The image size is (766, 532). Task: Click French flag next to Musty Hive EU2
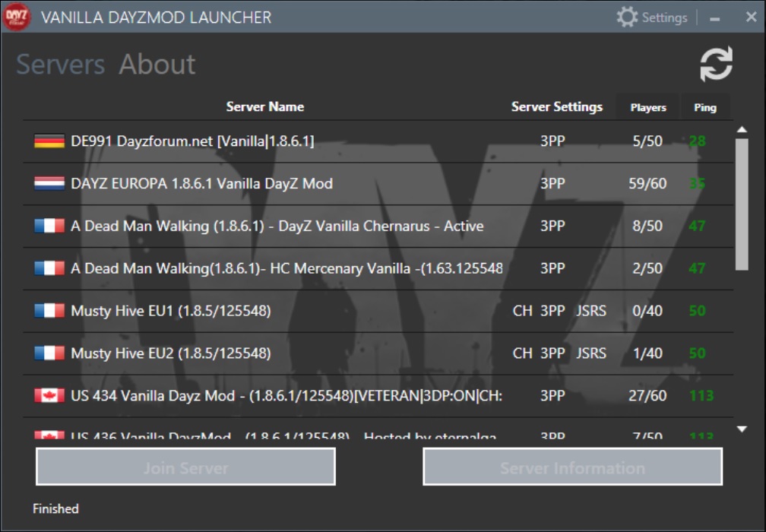pyautogui.click(x=49, y=353)
